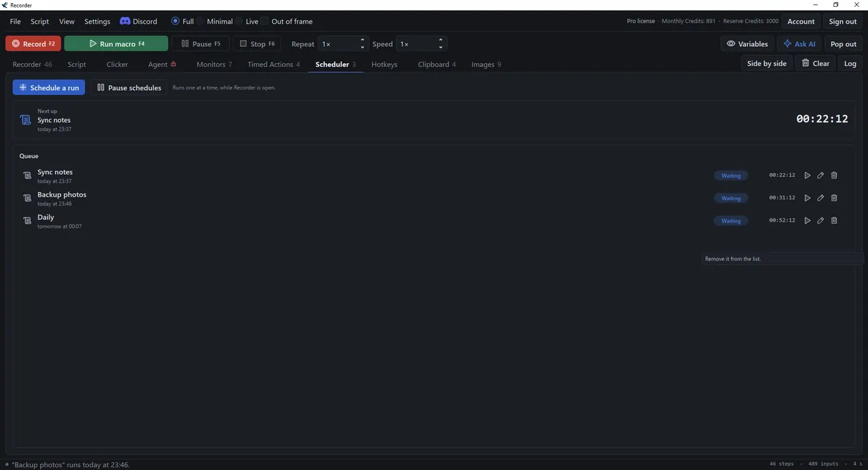The width and height of the screenshot is (868, 470).
Task: Run the Sync notes schedule now
Action: [807, 176]
